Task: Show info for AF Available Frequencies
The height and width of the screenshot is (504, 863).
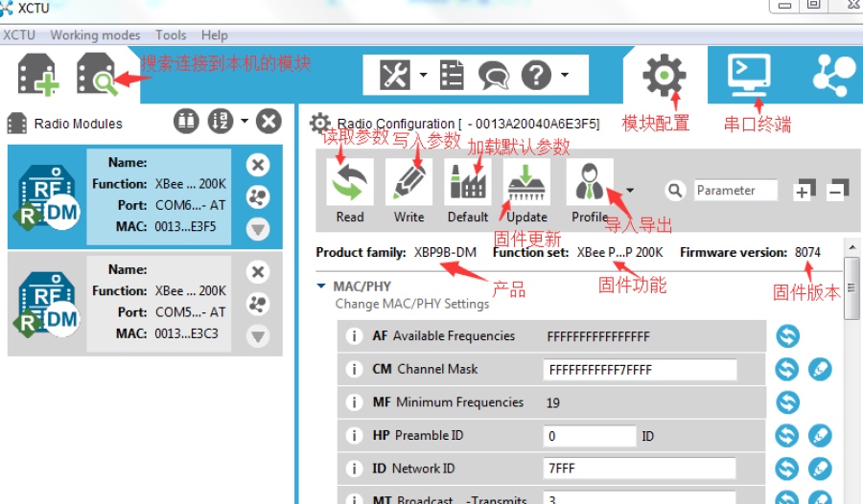Action: (354, 336)
